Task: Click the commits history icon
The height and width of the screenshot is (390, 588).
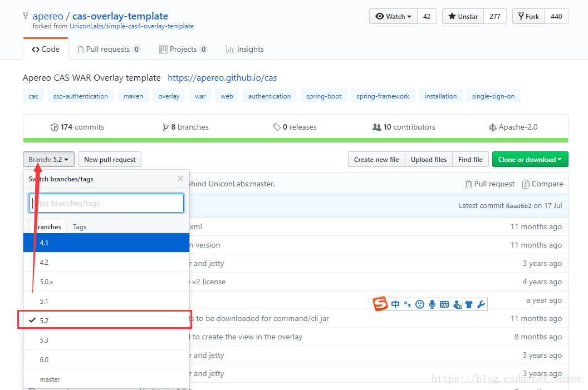Action: 55,127
